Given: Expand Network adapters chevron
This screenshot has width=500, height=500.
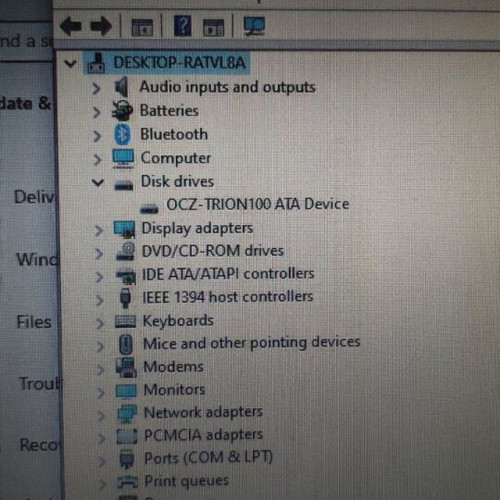Looking at the screenshot, I should (101, 415).
